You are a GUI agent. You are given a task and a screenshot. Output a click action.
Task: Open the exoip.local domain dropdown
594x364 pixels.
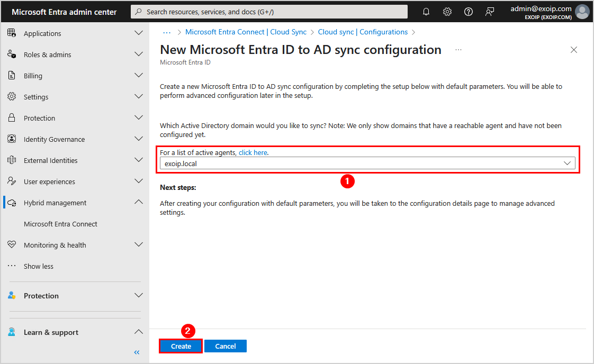coord(367,163)
